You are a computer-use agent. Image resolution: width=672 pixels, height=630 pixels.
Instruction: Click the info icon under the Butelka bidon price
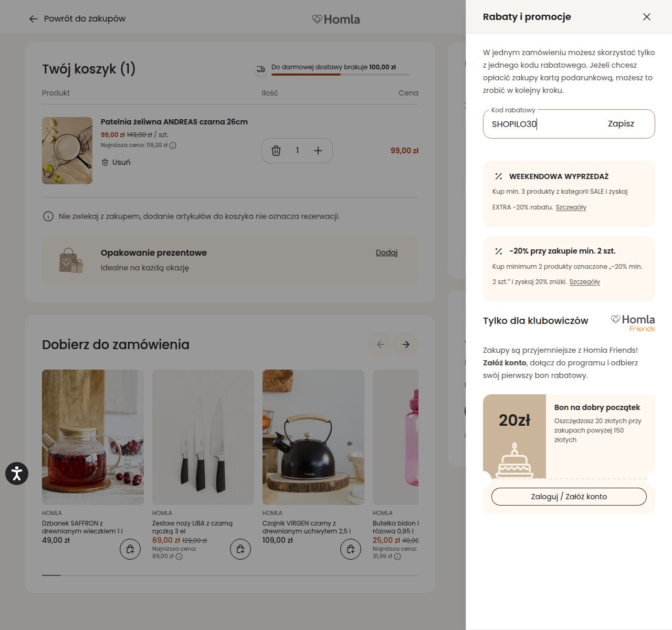pos(397,556)
